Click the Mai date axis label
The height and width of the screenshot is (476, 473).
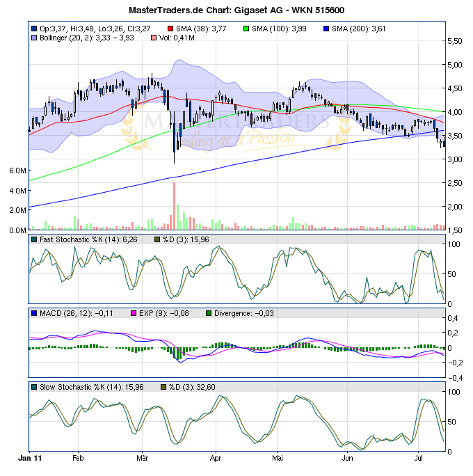pos(278,458)
